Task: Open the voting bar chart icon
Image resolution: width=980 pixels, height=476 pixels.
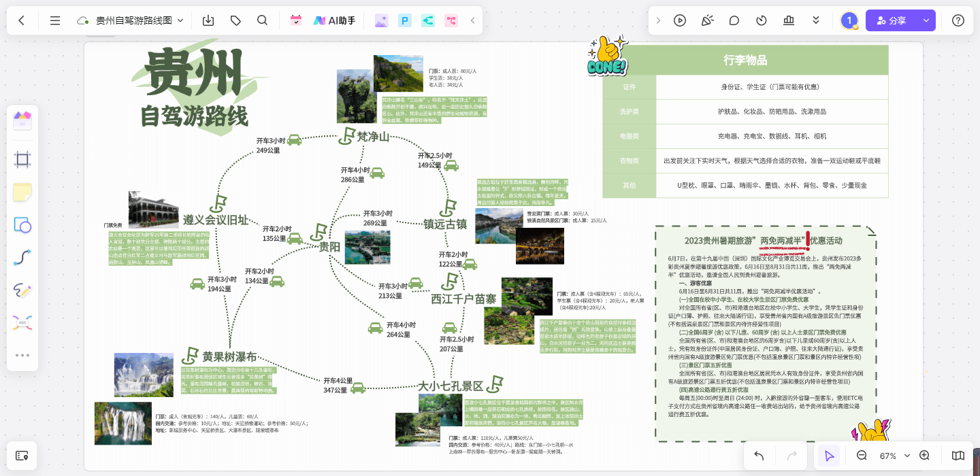Action: pos(789,20)
